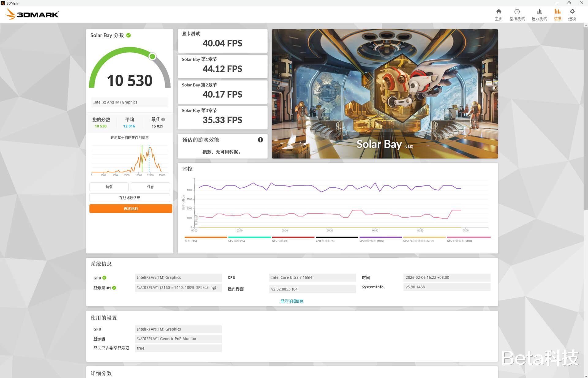
Task: Toggle the CPU 温度 legend bar
Action: click(x=249, y=237)
